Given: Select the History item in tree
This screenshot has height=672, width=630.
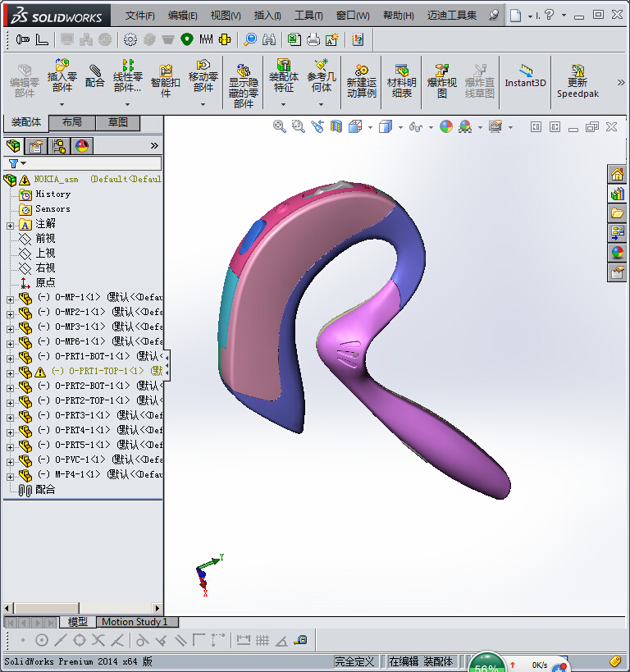Looking at the screenshot, I should point(53,194).
